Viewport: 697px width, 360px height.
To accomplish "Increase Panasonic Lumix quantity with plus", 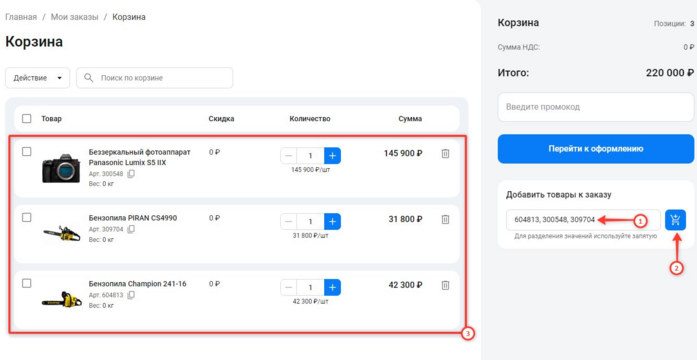I will point(332,156).
